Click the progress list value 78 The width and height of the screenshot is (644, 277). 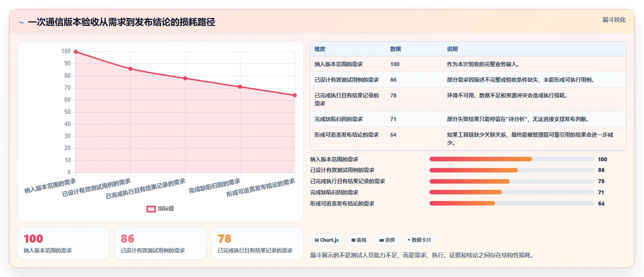[x=601, y=181]
